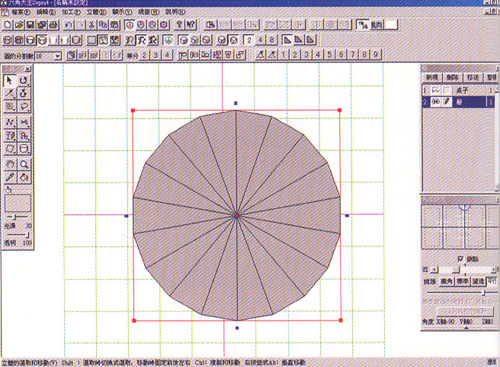Toggle the visibility box of layer 桌子
Screen dimensions: 500x367
pyautogui.click(x=436, y=90)
